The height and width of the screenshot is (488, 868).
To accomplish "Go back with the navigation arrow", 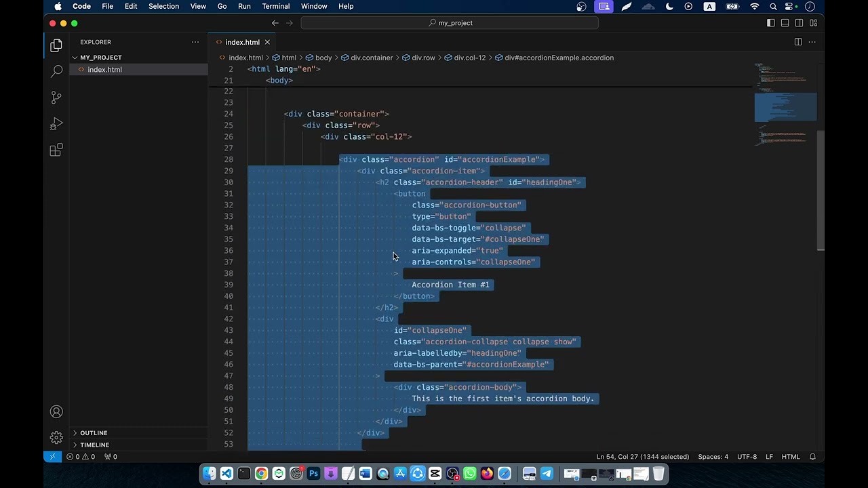I will coord(275,23).
